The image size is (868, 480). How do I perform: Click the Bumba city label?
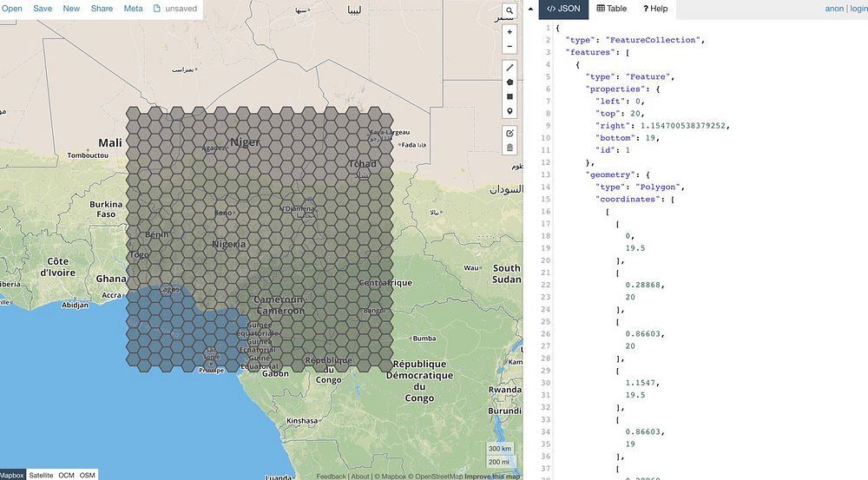point(424,339)
